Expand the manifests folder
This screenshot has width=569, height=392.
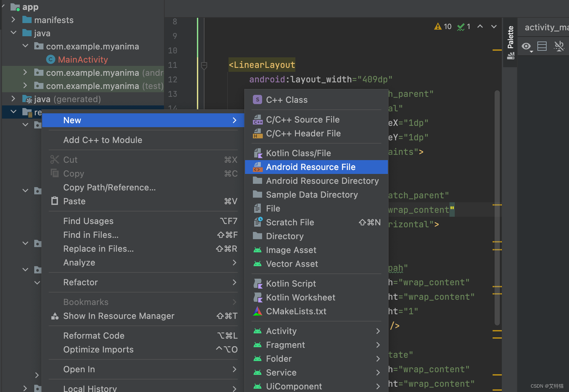click(x=13, y=20)
